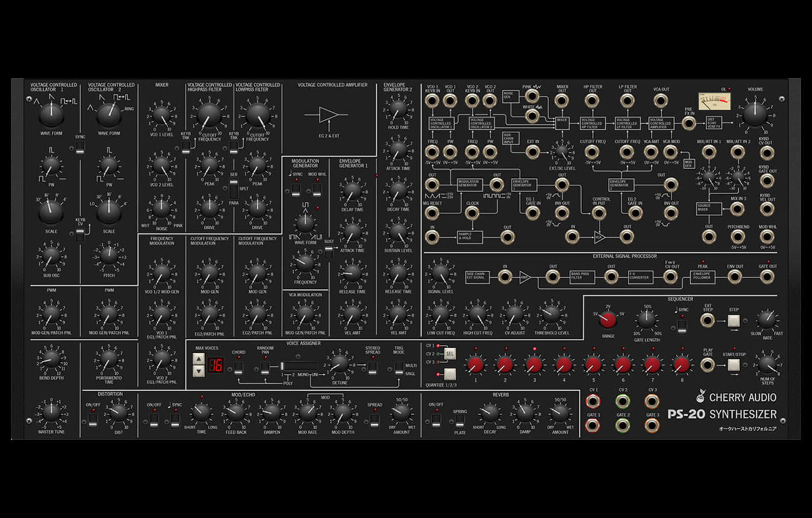Click the KYBD VEL OUT jack
The image size is (812, 518).
767,210
